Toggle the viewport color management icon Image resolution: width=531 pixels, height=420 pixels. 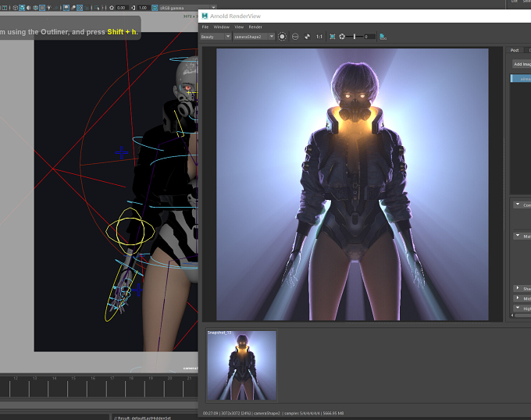(x=155, y=8)
